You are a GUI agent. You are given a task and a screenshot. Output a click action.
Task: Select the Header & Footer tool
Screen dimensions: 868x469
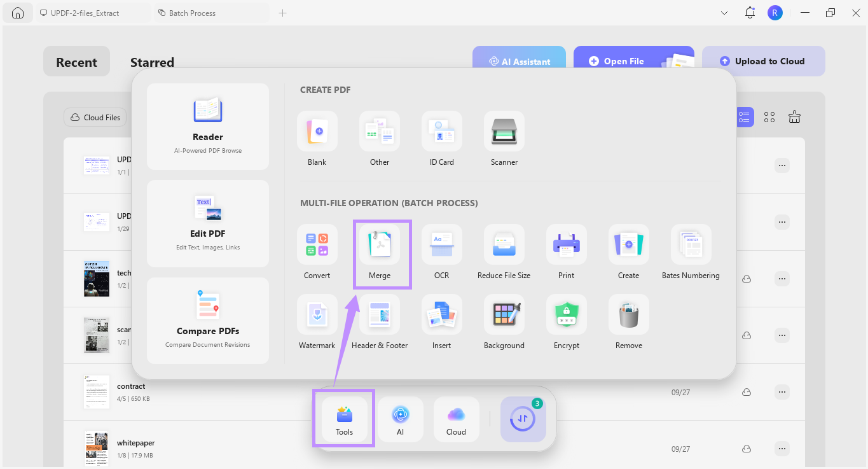[380, 323]
